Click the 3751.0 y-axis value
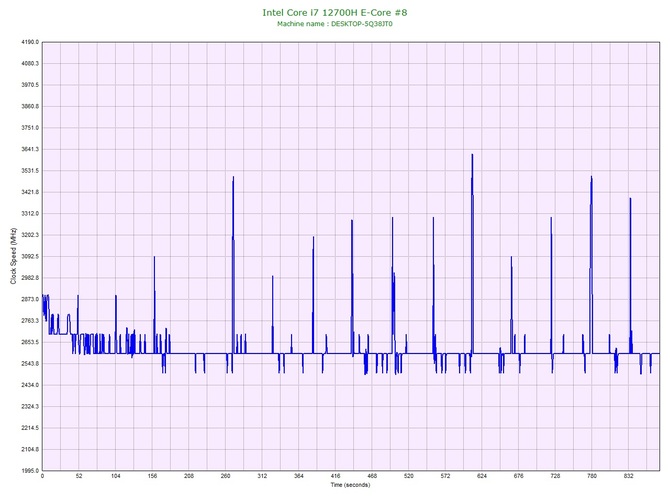Viewport: 670px width, 502px height. click(x=30, y=128)
